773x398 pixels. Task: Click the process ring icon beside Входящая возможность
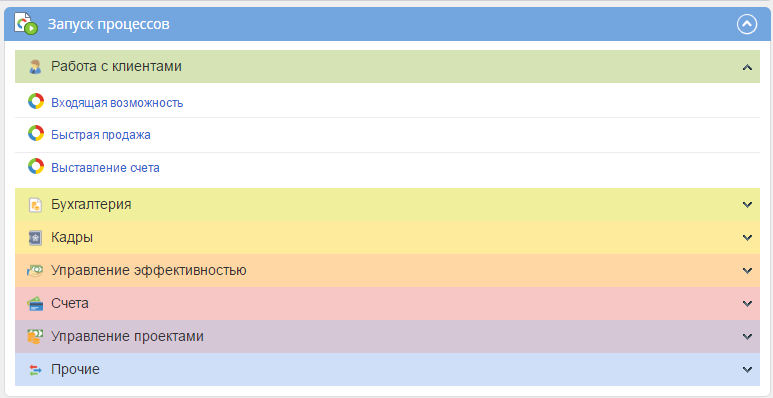pos(35,101)
